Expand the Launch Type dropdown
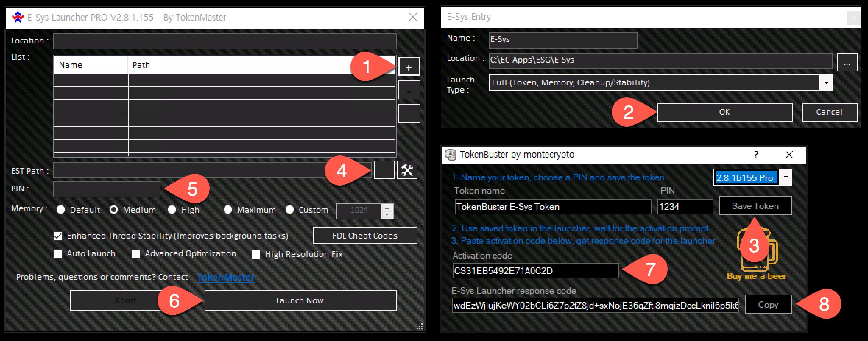The height and width of the screenshot is (341, 868). pyautogui.click(x=826, y=83)
